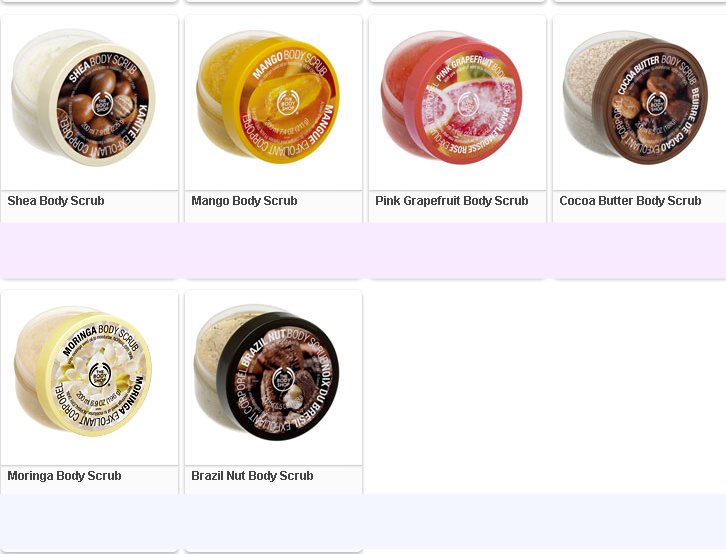Click the Shea Body Scrub title link
The width and height of the screenshot is (726, 554).
click(56, 201)
